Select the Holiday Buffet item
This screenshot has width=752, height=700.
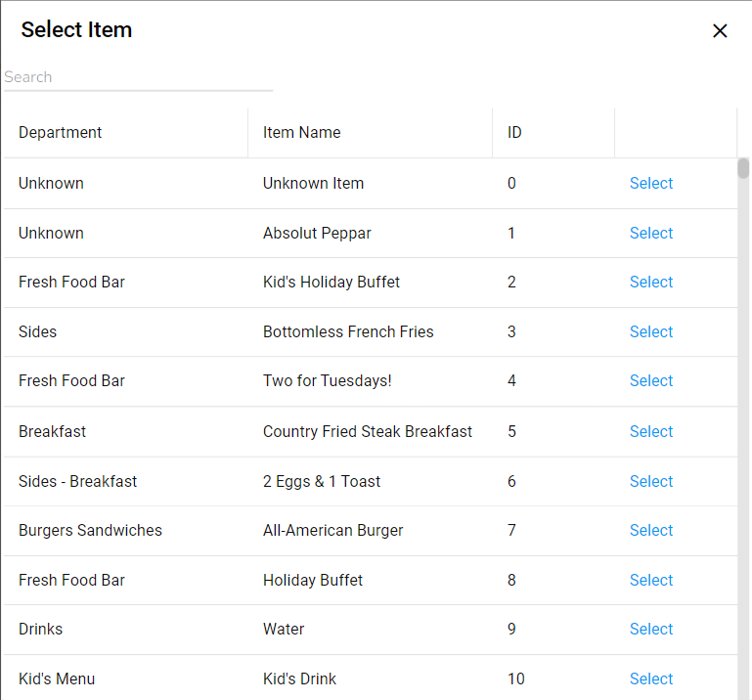coord(651,581)
